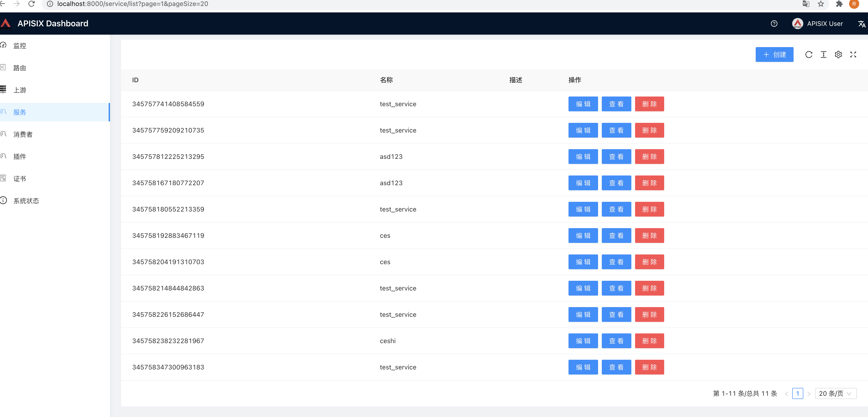The width and height of the screenshot is (868, 417).
Task: Open the table density icon
Action: 823,54
